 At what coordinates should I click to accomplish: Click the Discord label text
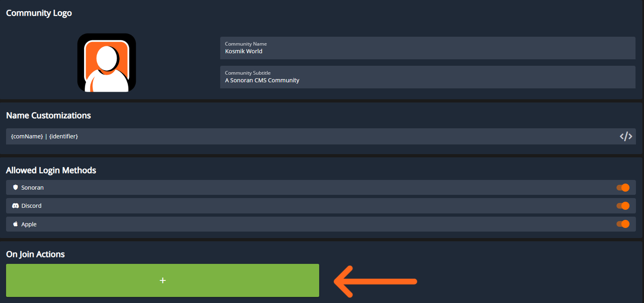click(x=32, y=206)
